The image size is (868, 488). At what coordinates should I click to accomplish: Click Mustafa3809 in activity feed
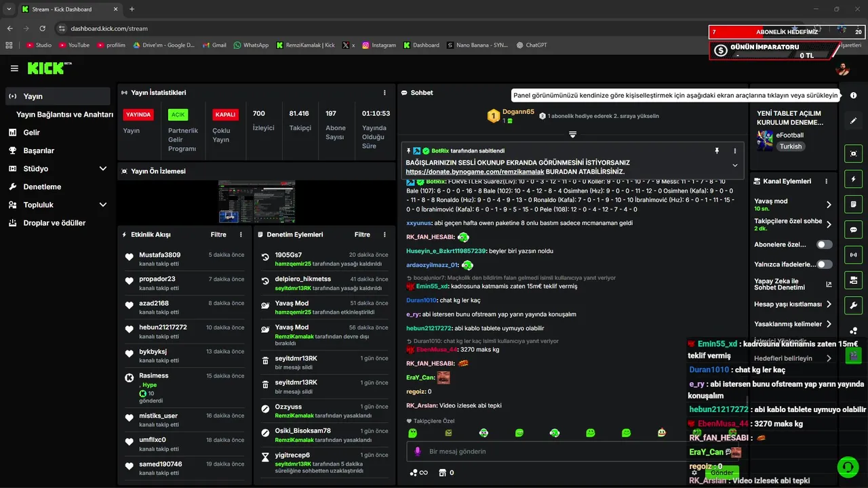point(160,255)
